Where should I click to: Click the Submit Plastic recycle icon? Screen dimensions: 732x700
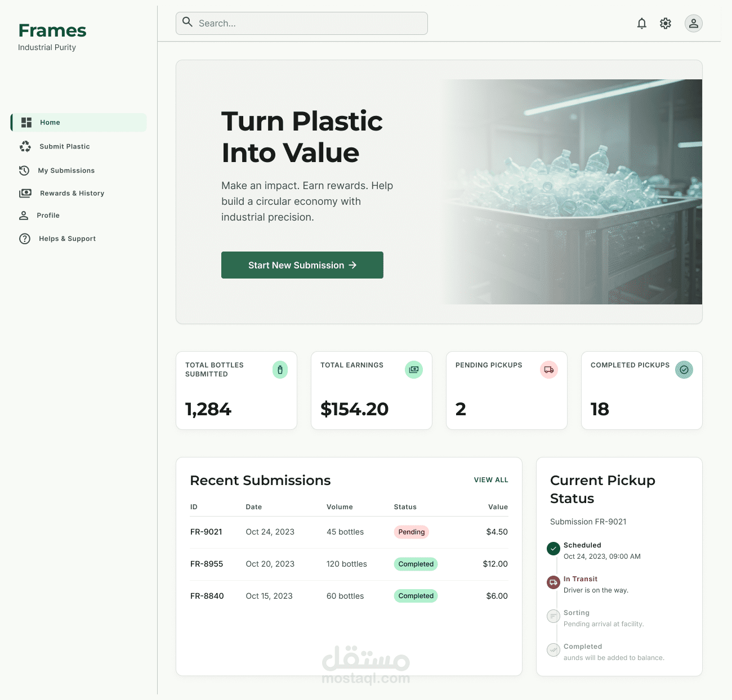(25, 146)
